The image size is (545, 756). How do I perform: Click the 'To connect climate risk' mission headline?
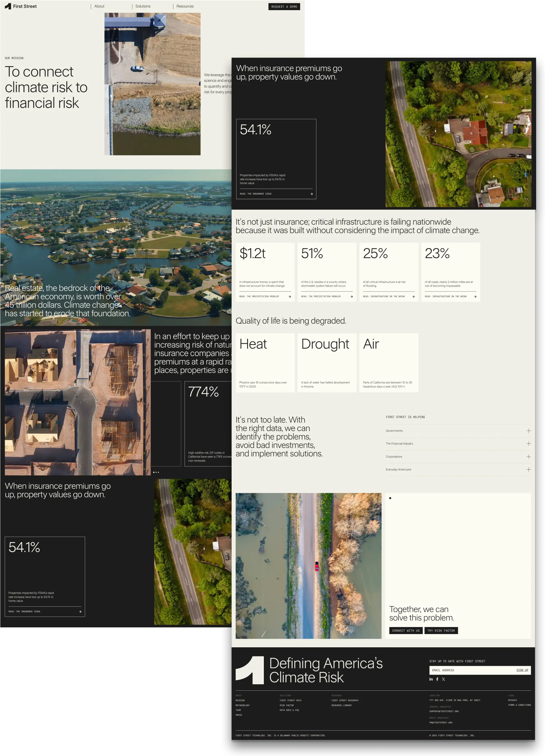[x=46, y=87]
